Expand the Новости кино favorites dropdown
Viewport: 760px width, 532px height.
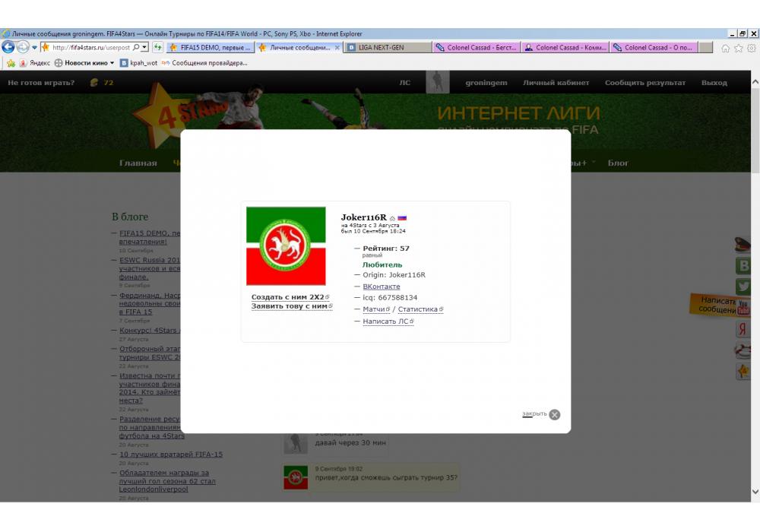112,63
